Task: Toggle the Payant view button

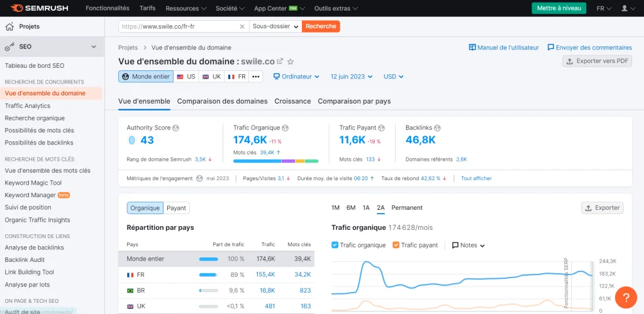Action: click(176, 208)
